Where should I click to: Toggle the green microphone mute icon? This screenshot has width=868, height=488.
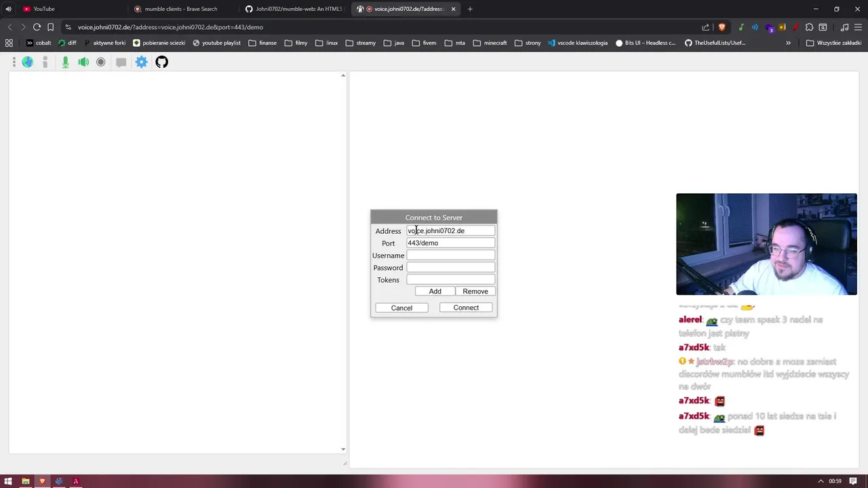click(x=65, y=62)
